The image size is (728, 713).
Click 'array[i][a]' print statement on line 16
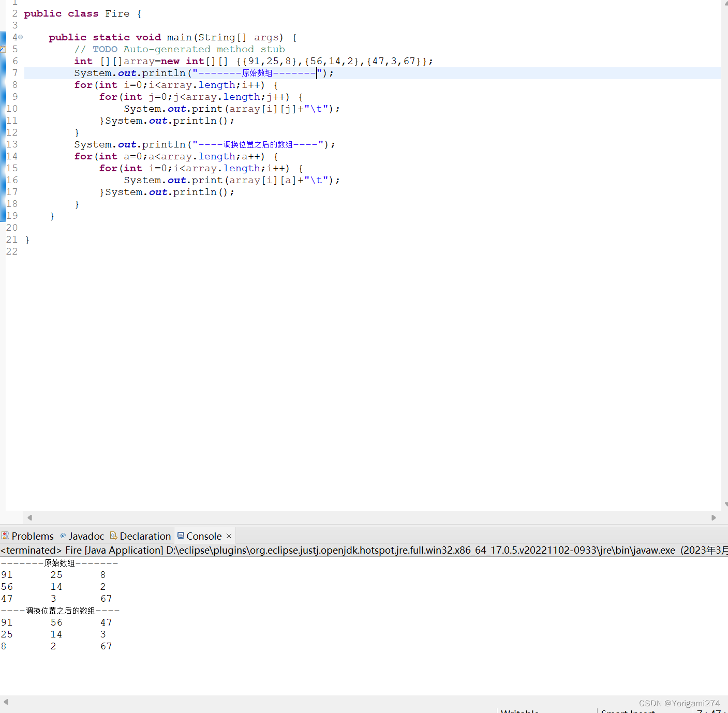232,180
